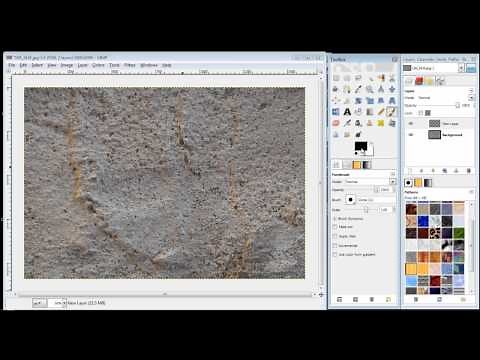Viewport: 480px width, 360px height.
Task: Open the Layer menu
Action: click(x=82, y=65)
